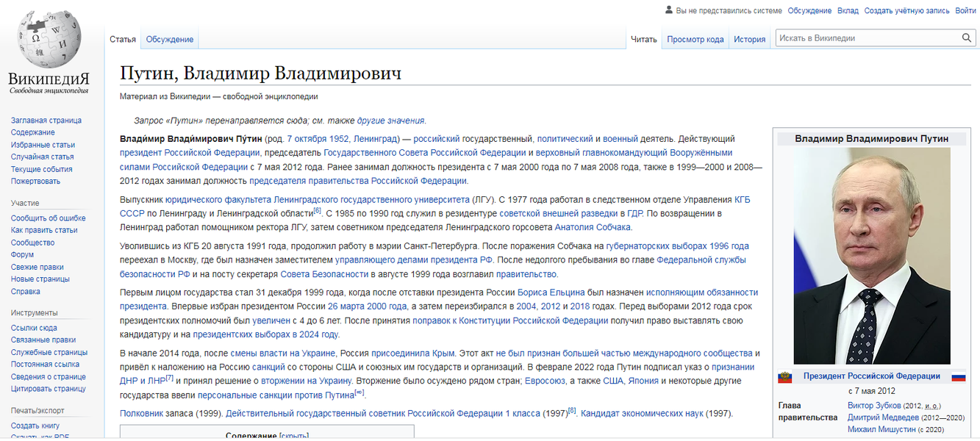
Task: Open 'Сообщество' sidebar link
Action: (x=33, y=243)
